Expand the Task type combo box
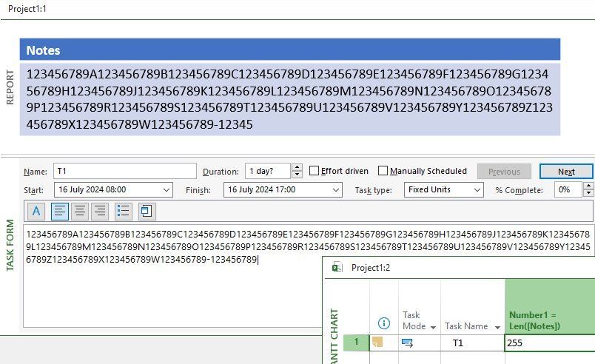595x364 pixels. click(477, 190)
